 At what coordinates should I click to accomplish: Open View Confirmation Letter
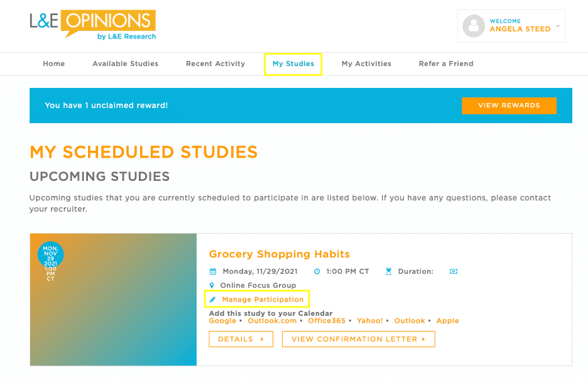[x=358, y=339]
